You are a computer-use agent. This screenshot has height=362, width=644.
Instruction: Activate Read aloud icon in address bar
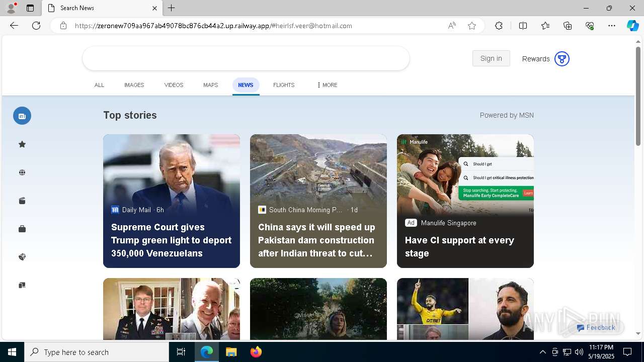pos(452,26)
